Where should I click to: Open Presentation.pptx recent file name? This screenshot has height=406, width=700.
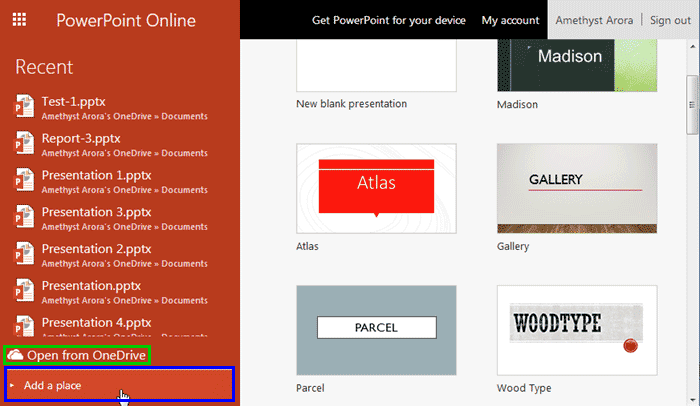(x=91, y=286)
